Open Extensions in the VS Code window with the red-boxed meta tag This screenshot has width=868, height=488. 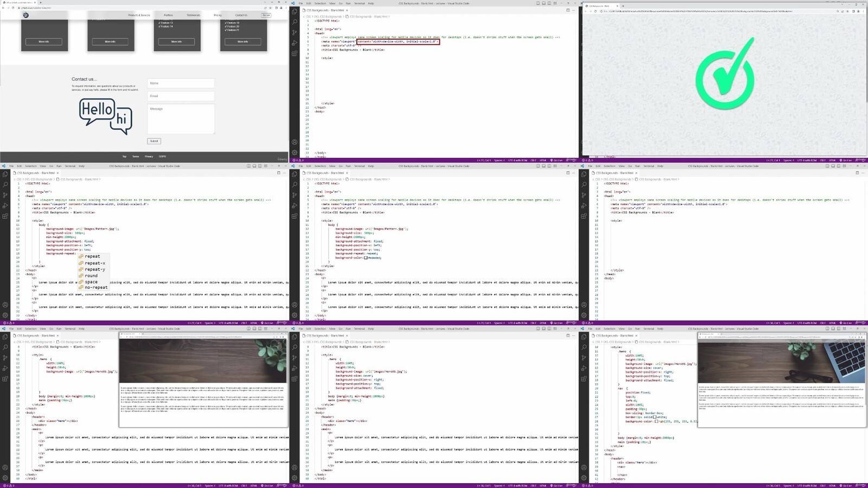click(x=295, y=53)
